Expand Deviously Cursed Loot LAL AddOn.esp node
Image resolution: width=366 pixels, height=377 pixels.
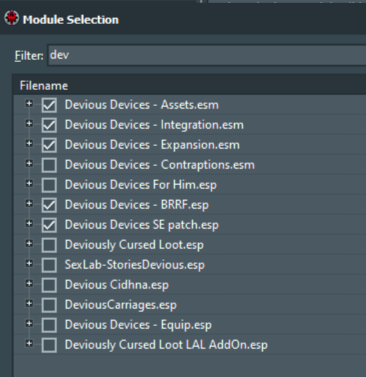pyautogui.click(x=29, y=343)
